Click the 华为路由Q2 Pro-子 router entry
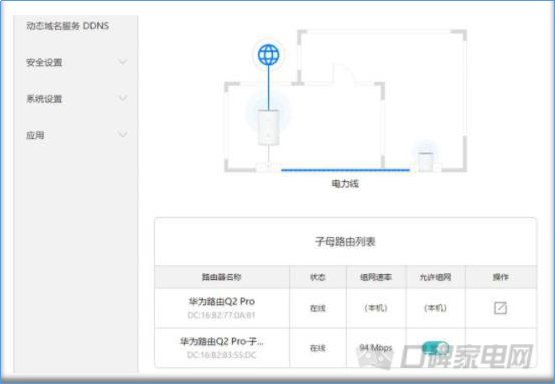 (222, 342)
